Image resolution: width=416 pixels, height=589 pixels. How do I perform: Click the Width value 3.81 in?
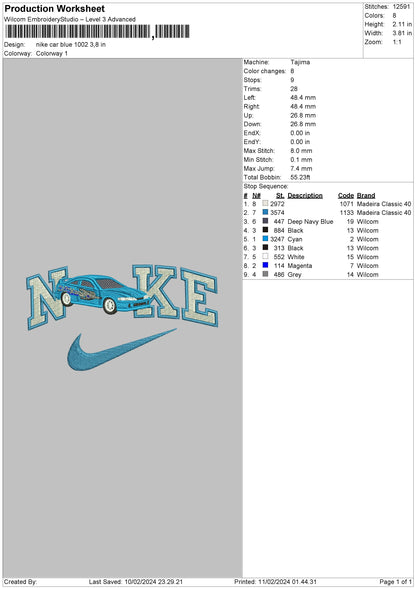pos(402,33)
